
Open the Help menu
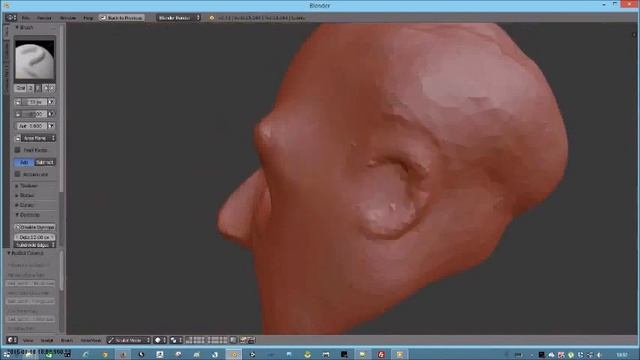coord(88,18)
